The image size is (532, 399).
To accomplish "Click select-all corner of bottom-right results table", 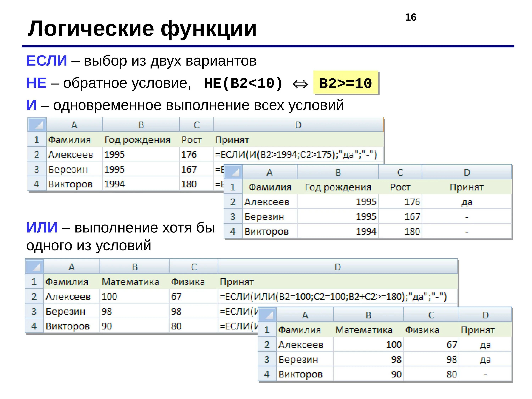I will [267, 315].
